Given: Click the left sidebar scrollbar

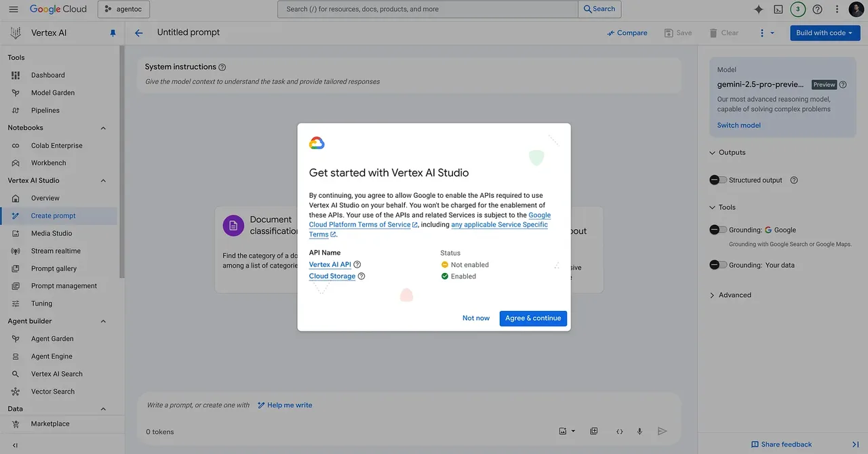Looking at the screenshot, I should tap(122, 163).
